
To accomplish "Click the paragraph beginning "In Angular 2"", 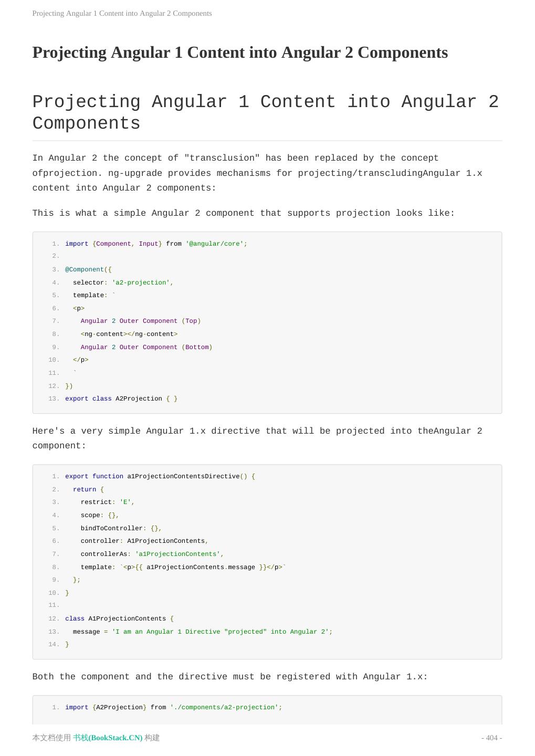I will coord(257,173).
